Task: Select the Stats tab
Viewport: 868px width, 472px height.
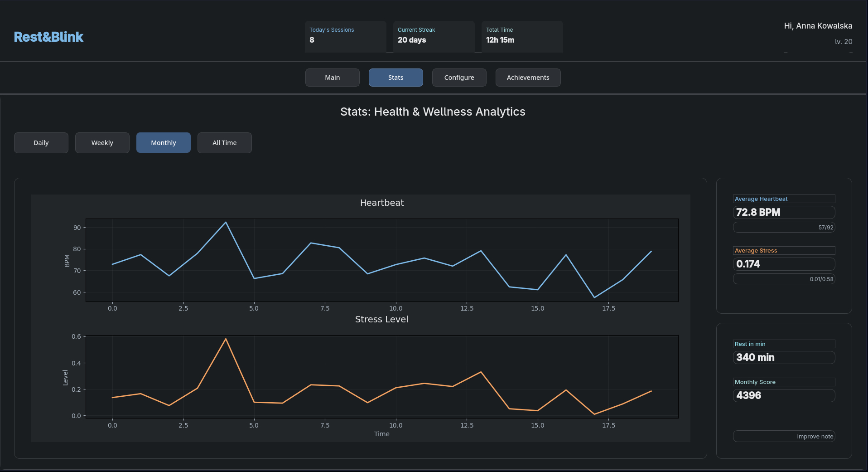Action: click(x=395, y=78)
